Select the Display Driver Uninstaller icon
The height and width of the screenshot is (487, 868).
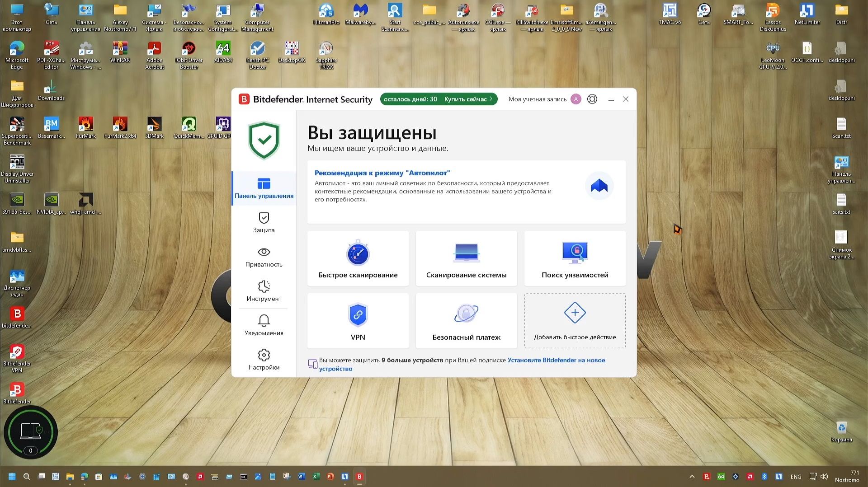click(x=17, y=169)
